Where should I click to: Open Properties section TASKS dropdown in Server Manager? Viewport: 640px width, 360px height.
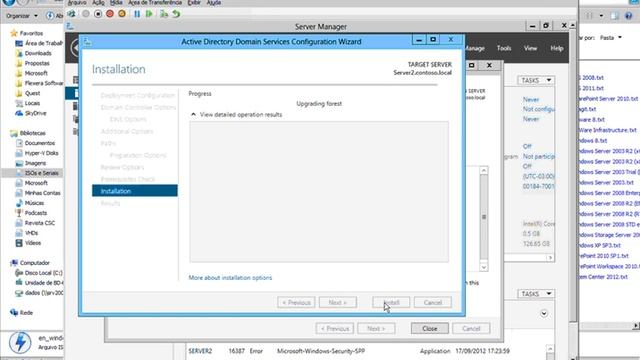[x=536, y=80]
